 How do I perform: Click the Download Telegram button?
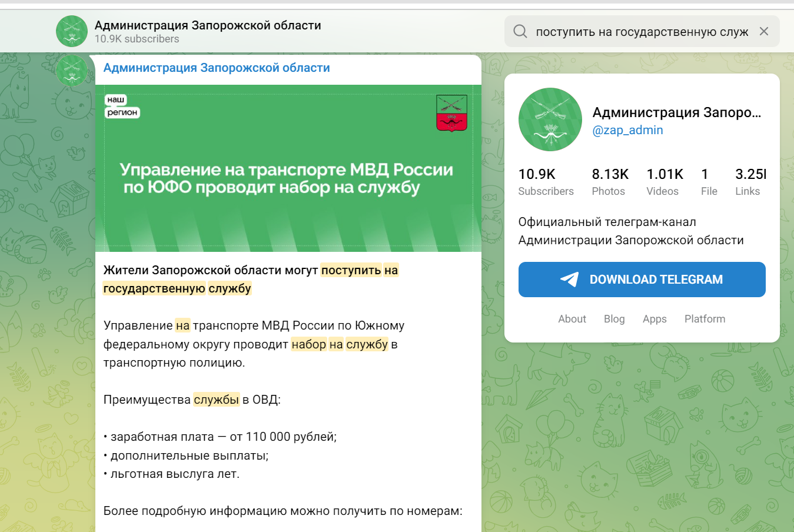coord(642,280)
